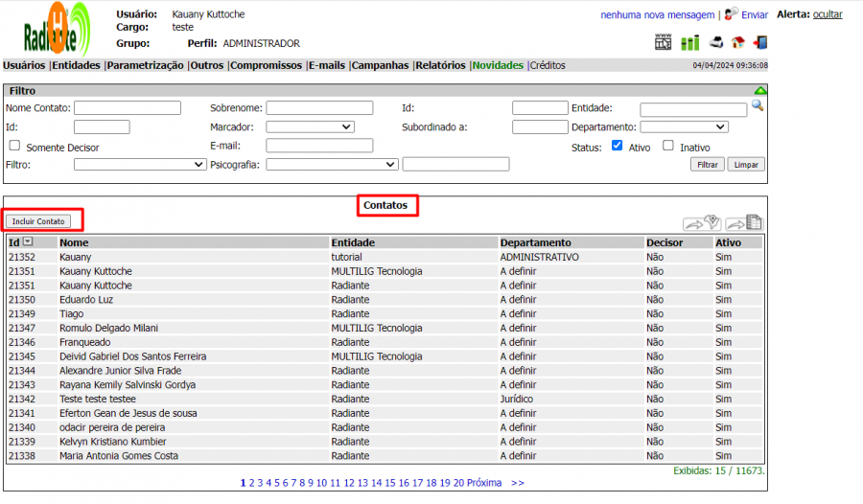The image size is (863, 504).
Task: Open the Relatórios menu
Action: click(x=440, y=66)
